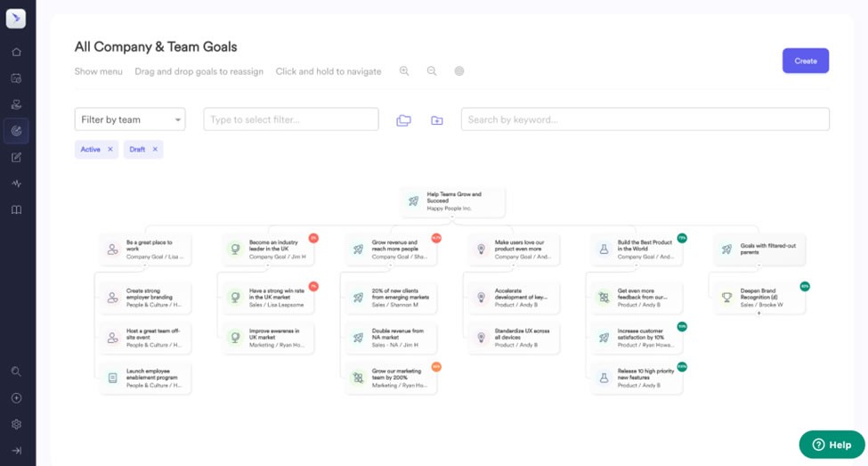Viewport: 868px width, 466px height.
Task: Click the Search by keyword field
Action: 645,119
